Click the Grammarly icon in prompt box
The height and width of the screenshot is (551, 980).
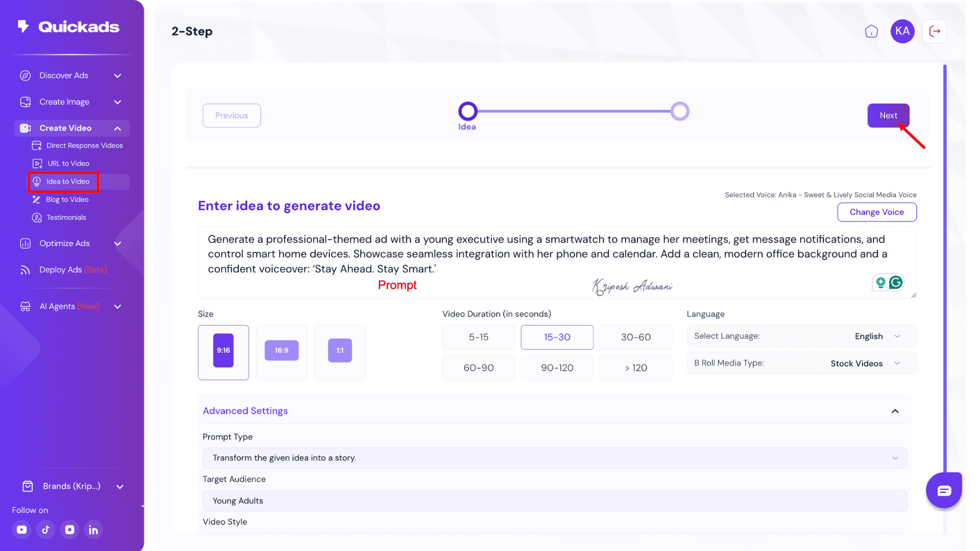[896, 282]
